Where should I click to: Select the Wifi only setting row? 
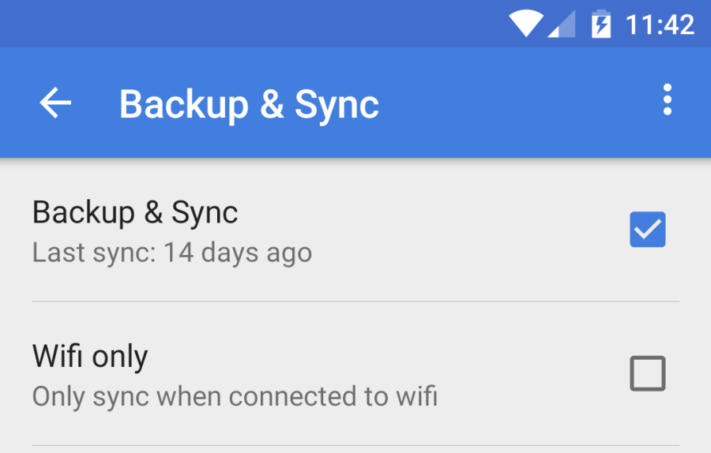[x=356, y=374]
